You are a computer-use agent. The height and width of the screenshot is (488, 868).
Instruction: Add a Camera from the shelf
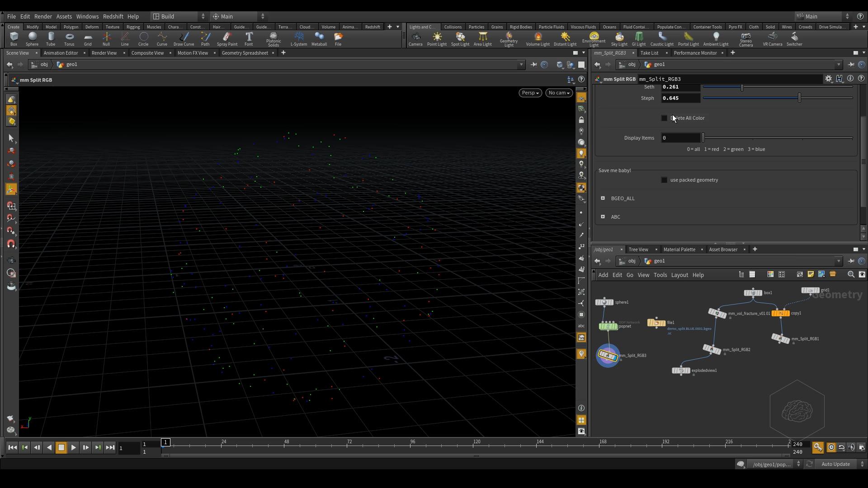coord(415,39)
